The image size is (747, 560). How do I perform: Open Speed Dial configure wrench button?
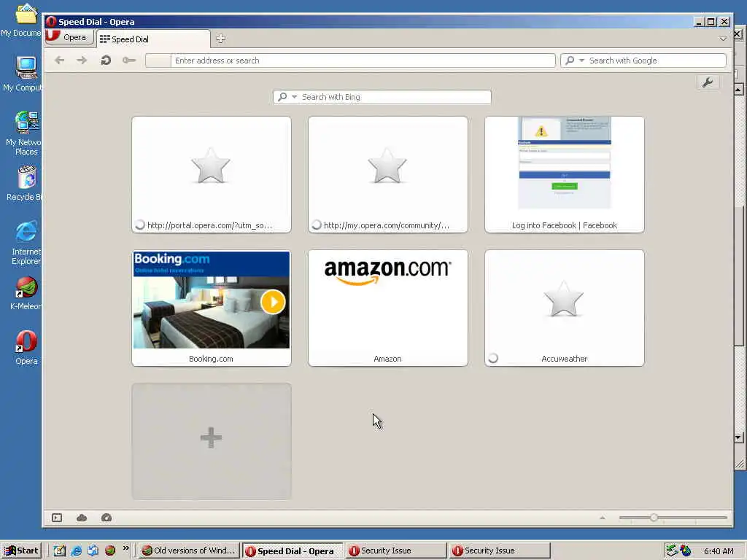pos(708,82)
